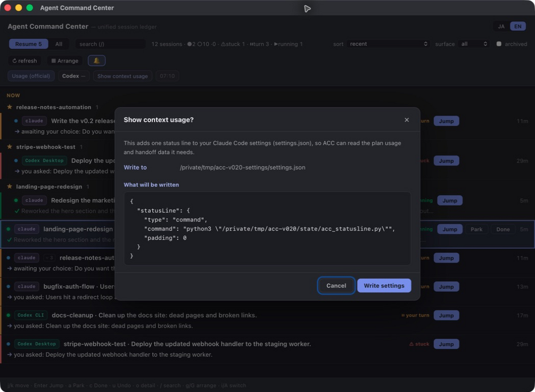Click the '07:10' time chip
The height and width of the screenshot is (392, 535).
pos(167,76)
